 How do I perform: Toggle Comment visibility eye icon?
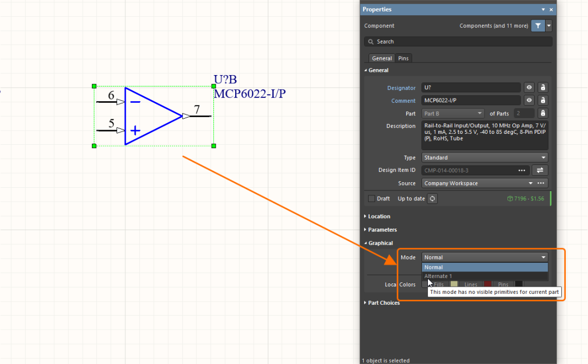click(x=529, y=101)
